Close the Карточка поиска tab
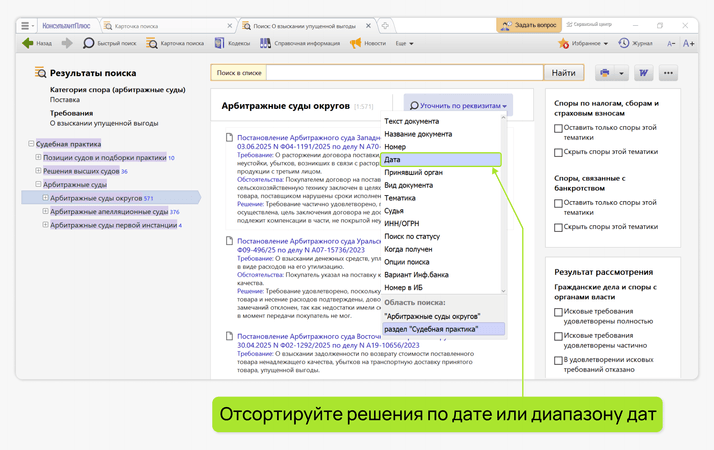 pos(230,26)
